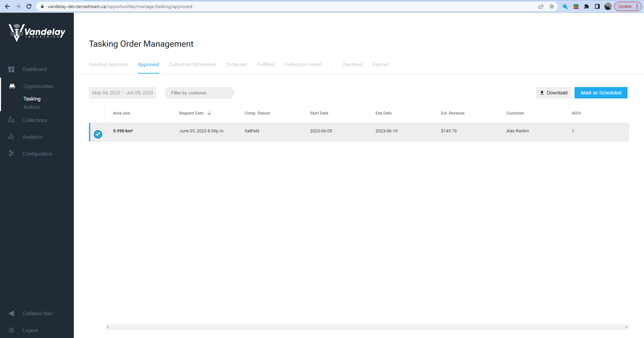
Task: Sort by the Request Date arrow icon
Action: [x=209, y=113]
